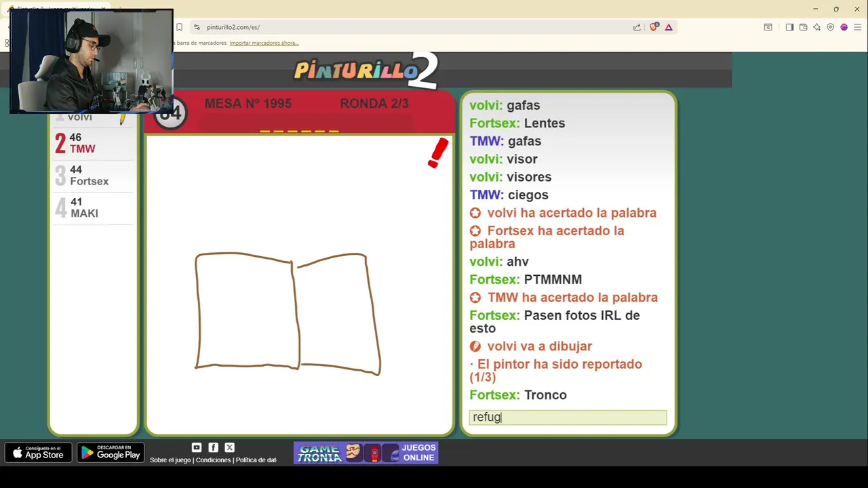
Task: Click 'volvi ha acertado la palabra' message
Action: coord(563,213)
